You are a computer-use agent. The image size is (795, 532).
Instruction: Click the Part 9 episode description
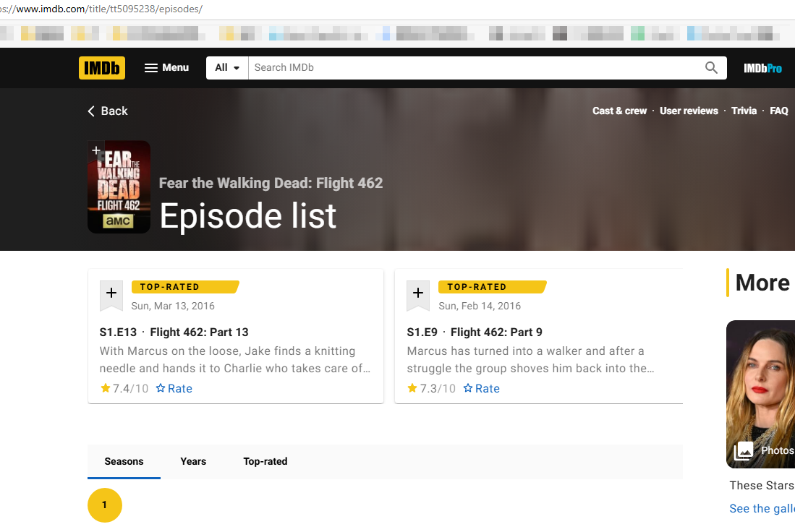(x=530, y=360)
